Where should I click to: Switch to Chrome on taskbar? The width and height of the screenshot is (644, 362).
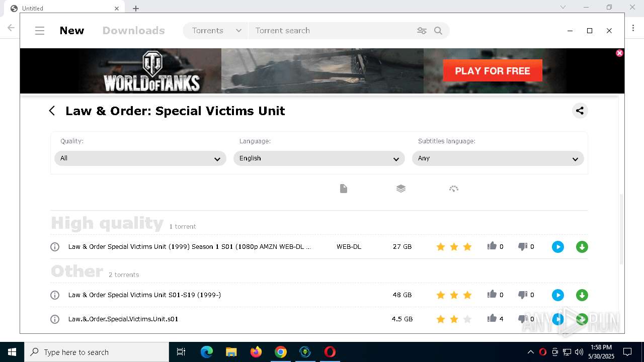tap(280, 352)
